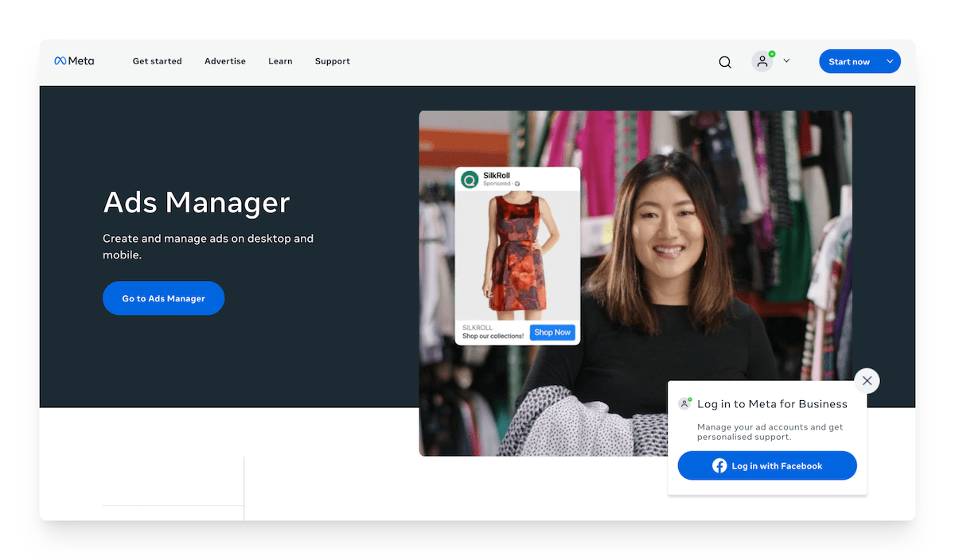Open the search magnifier icon
955x560 pixels.
coord(724,62)
